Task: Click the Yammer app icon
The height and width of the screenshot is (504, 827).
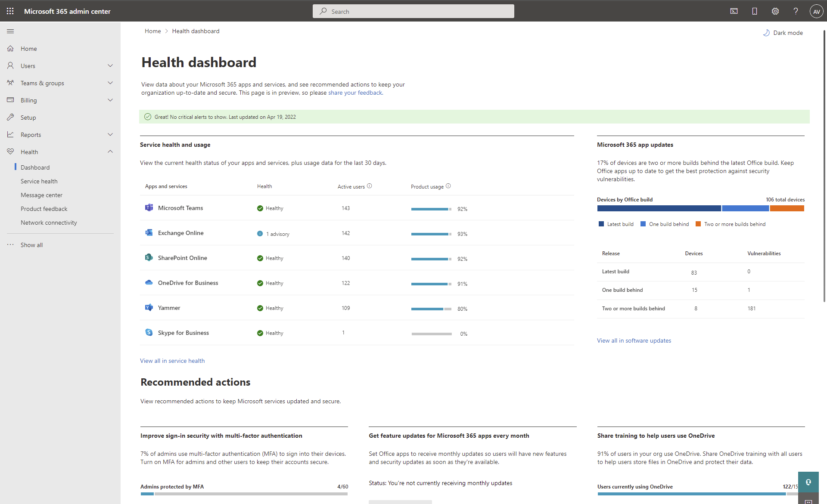Action: point(149,307)
